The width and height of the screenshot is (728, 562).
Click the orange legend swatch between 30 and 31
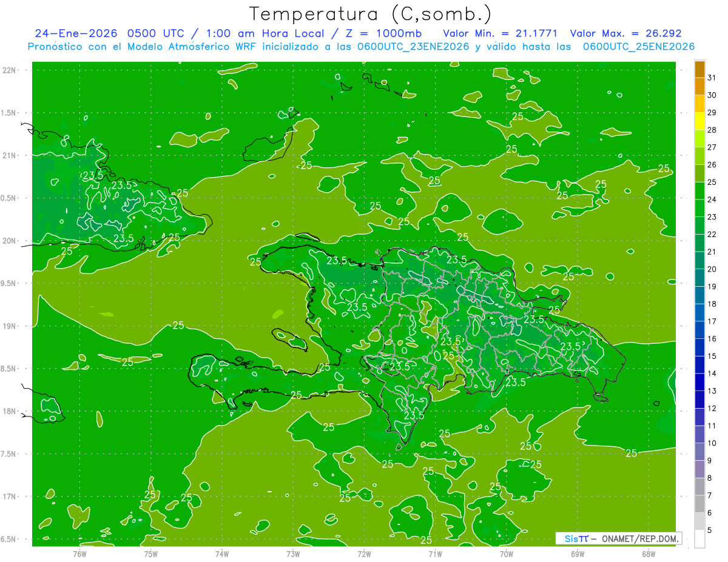(700, 87)
